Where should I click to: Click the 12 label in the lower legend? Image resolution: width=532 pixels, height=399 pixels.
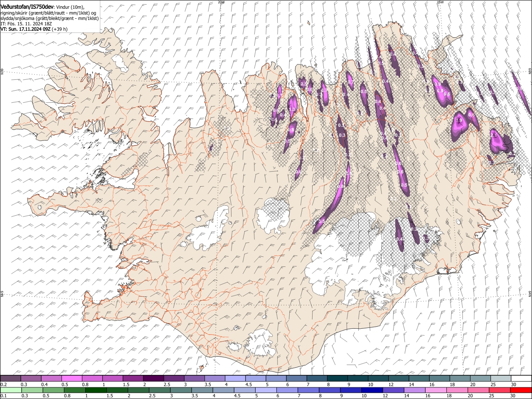385,396
